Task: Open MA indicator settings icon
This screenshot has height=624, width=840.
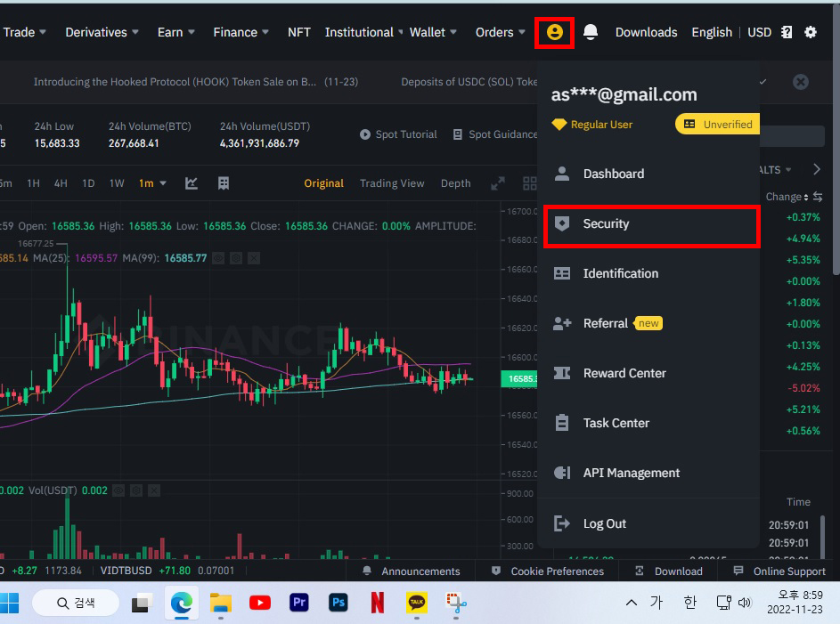Action: (x=236, y=258)
